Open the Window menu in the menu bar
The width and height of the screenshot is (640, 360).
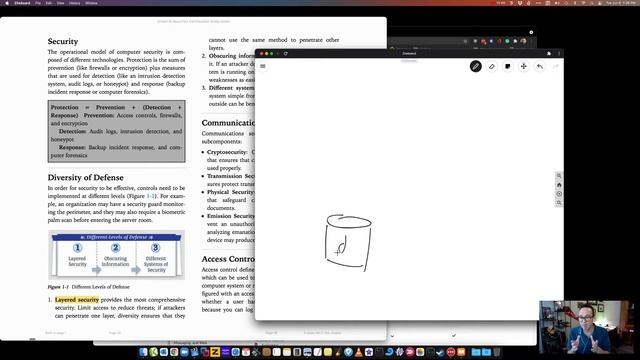tap(91, 3)
